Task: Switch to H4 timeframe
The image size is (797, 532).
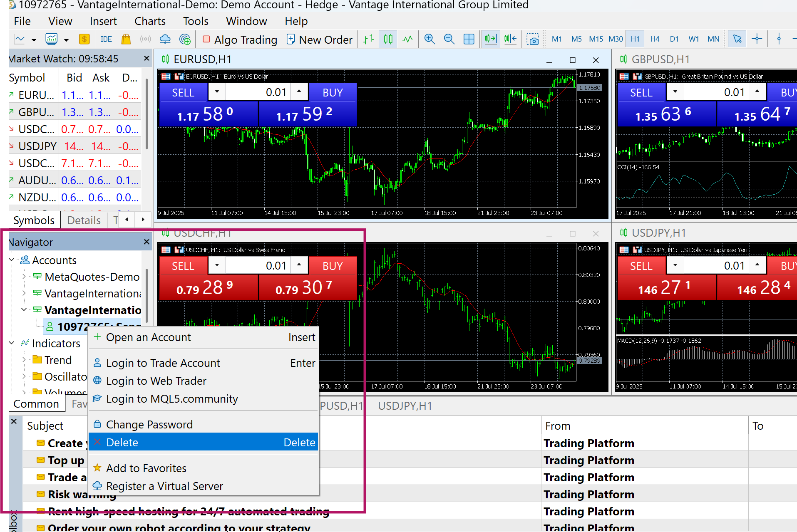Action: 654,39
